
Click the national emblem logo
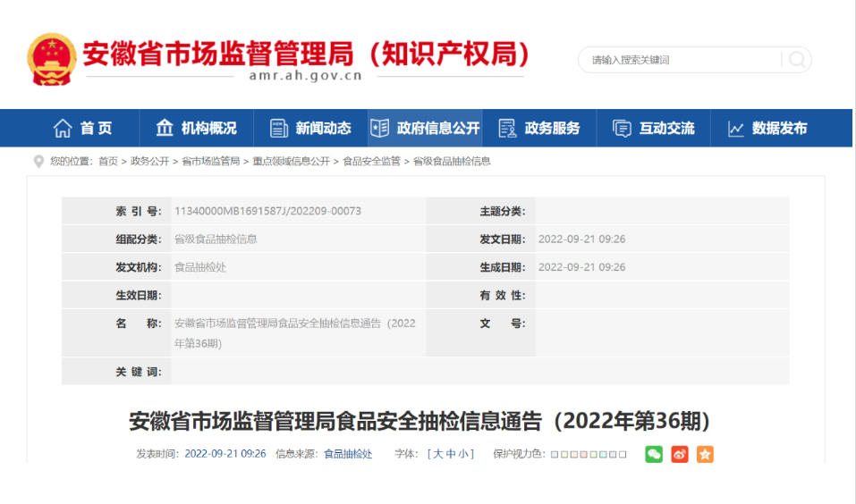pyautogui.click(x=51, y=60)
